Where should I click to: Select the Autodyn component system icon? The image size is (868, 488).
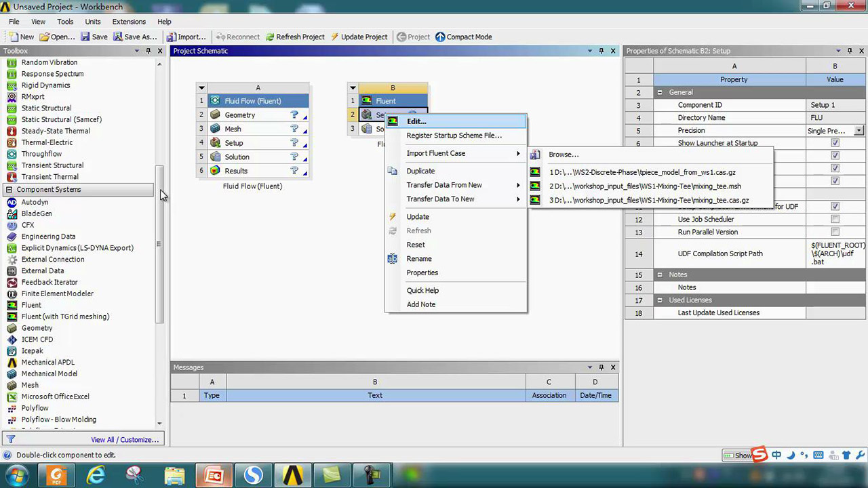(12, 202)
